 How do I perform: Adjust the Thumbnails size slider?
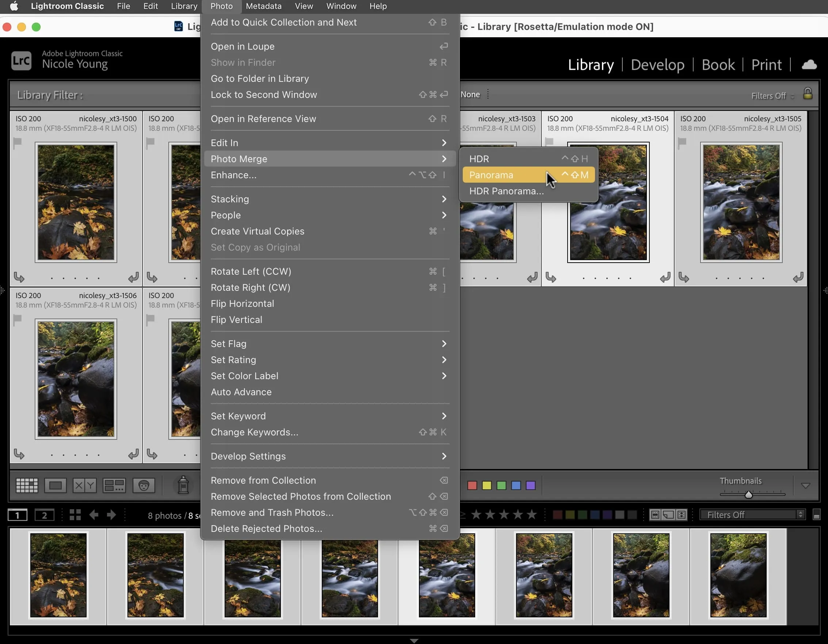(748, 494)
